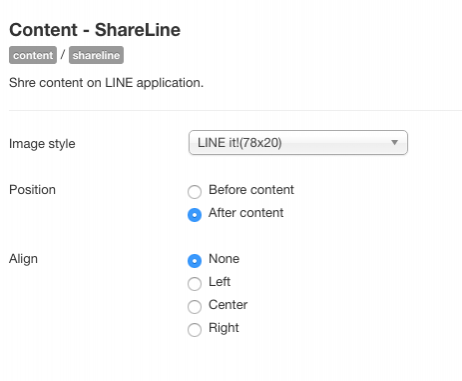Choose the None alignment radio button
The image size is (462, 381).
click(x=195, y=261)
